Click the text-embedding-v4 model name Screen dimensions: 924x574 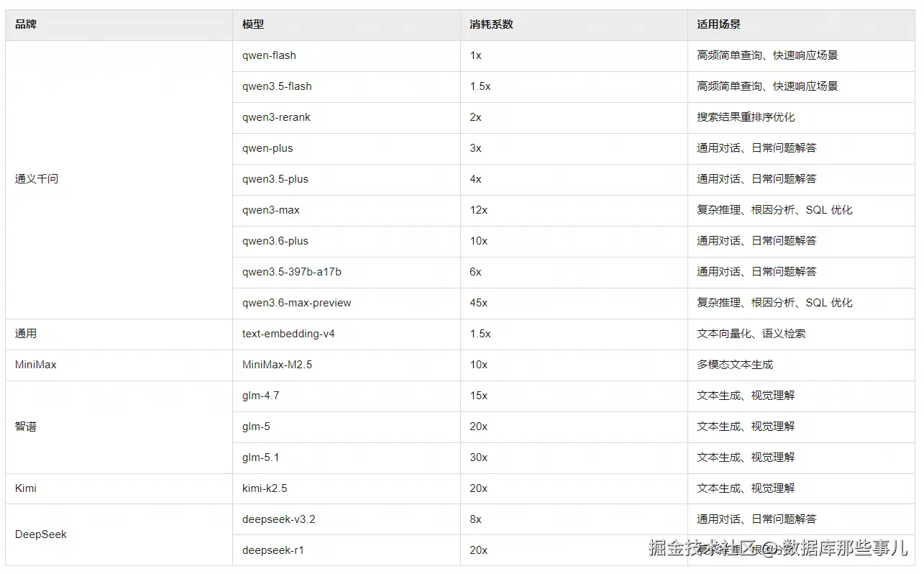tap(288, 334)
